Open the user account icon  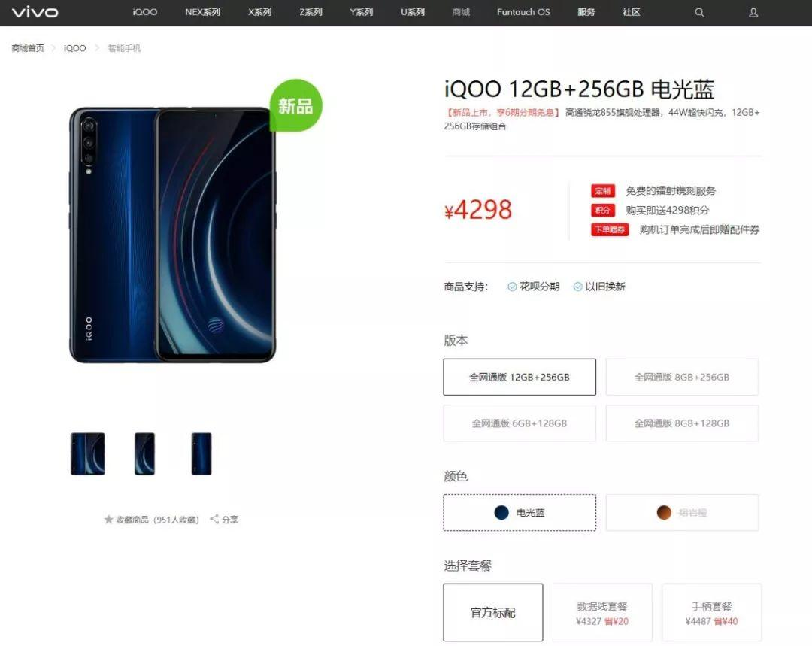click(753, 13)
